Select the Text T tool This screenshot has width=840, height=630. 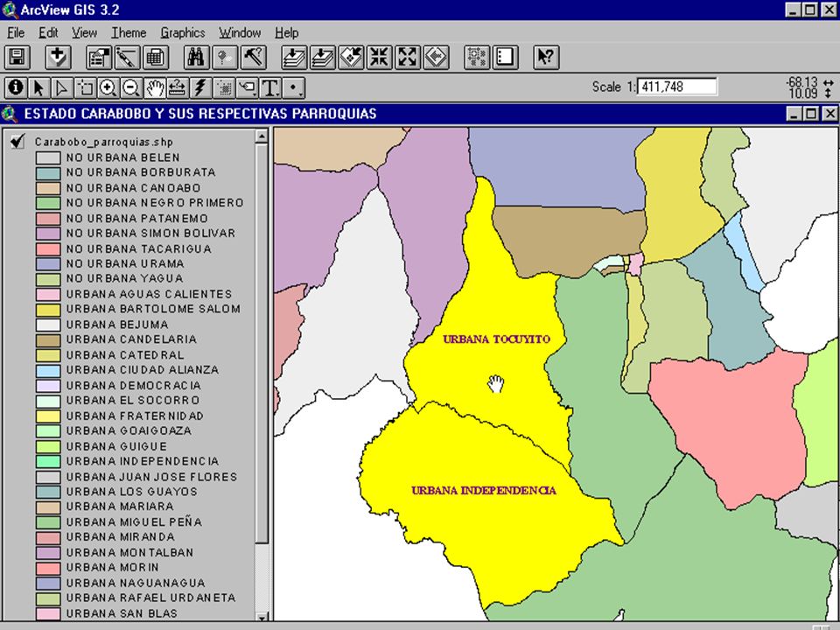pos(270,87)
